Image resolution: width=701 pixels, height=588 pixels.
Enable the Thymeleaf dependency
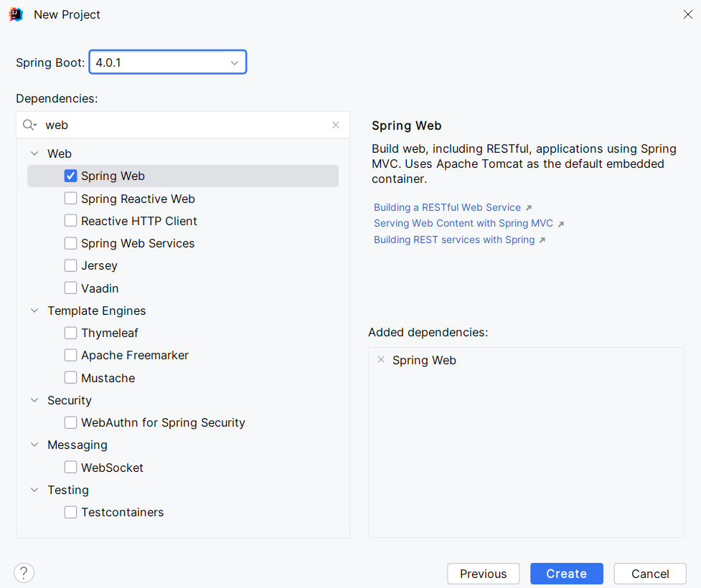point(70,333)
